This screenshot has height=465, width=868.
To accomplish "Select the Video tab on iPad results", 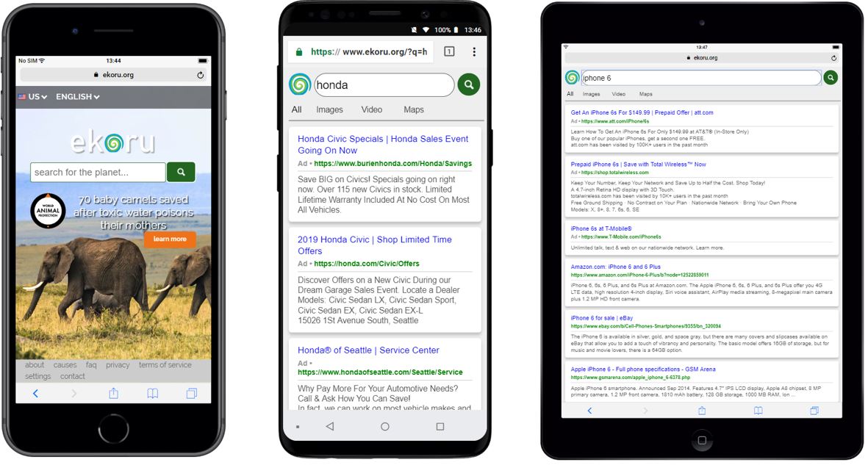I will click(618, 94).
